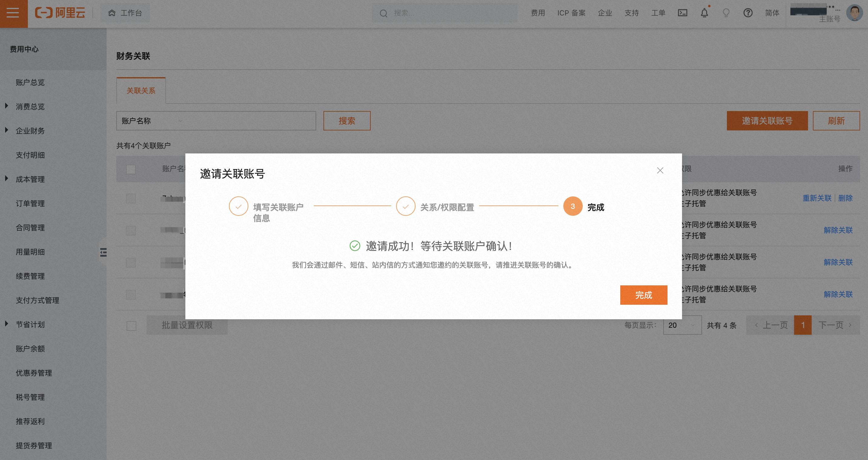Image resolution: width=868 pixels, height=460 pixels.
Task: Click the 重新关联 link
Action: [817, 198]
